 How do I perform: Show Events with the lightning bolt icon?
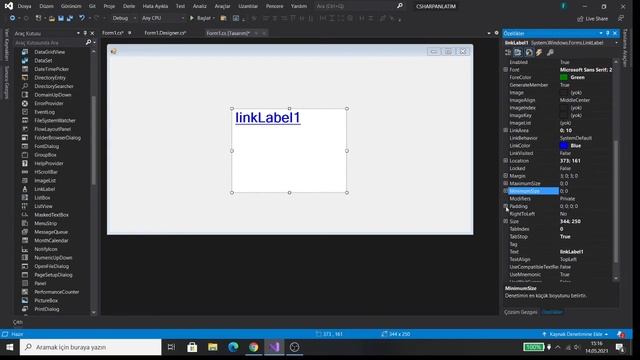click(x=539, y=52)
